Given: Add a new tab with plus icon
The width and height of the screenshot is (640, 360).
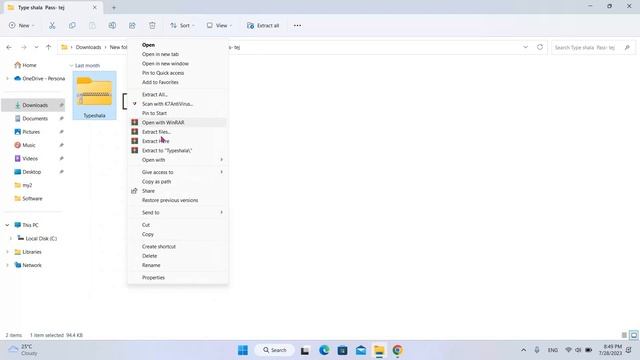Looking at the screenshot, I should click(x=114, y=7).
